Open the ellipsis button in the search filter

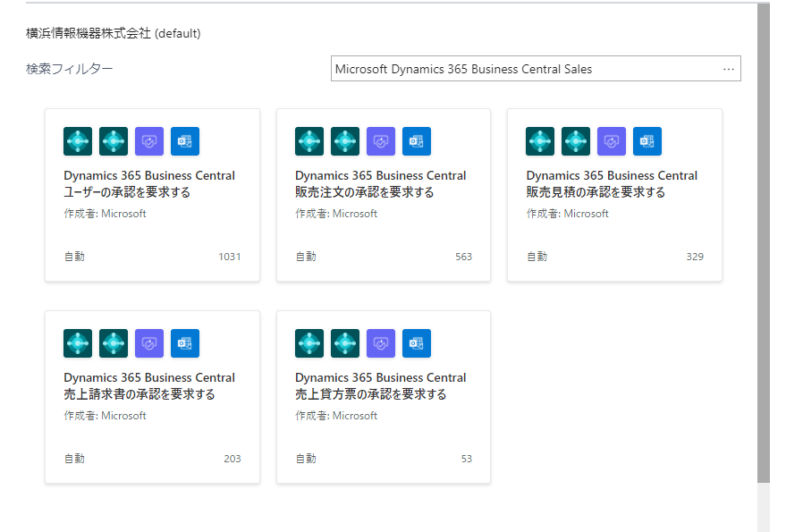pyautogui.click(x=729, y=69)
